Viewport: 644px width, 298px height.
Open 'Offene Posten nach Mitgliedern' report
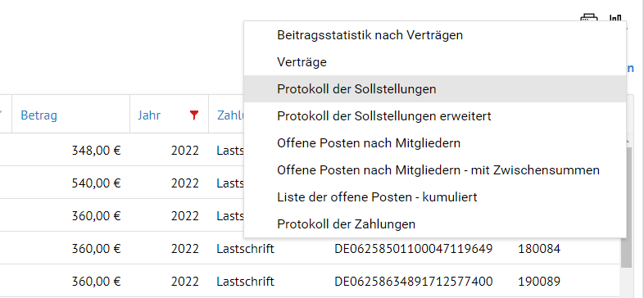click(369, 143)
